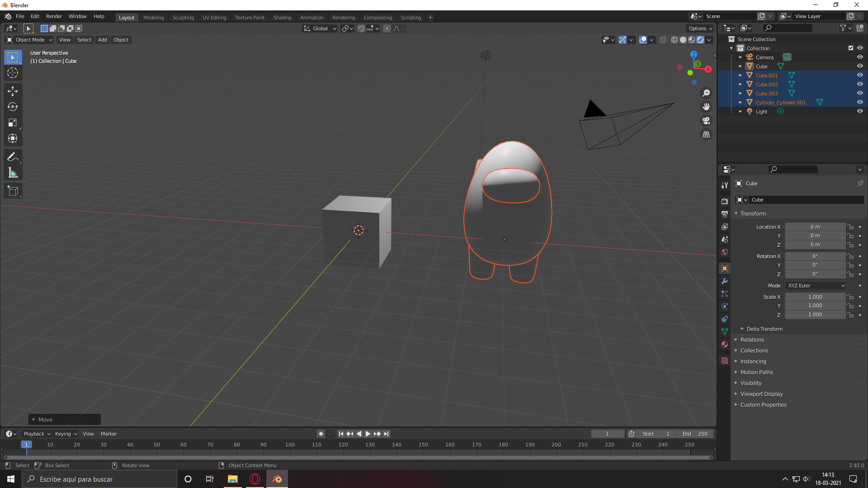The height and width of the screenshot is (488, 868).
Task: Click the Options button in the viewport header
Action: pyautogui.click(x=700, y=28)
